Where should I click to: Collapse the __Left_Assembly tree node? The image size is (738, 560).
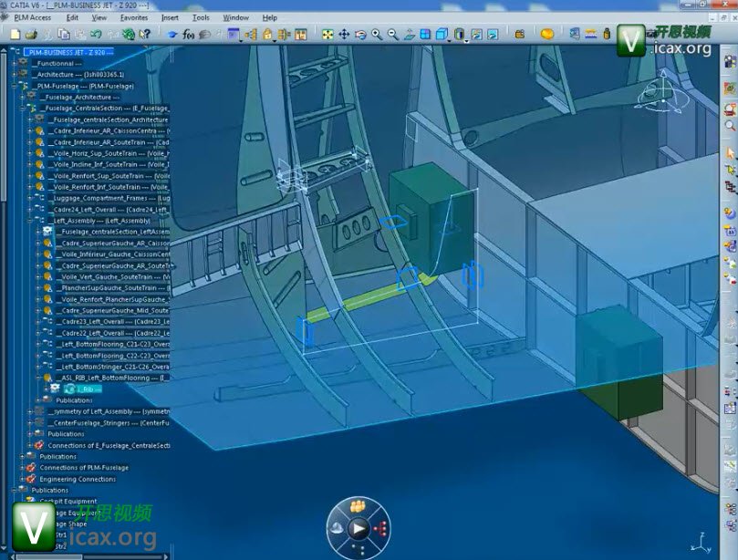tap(30, 221)
